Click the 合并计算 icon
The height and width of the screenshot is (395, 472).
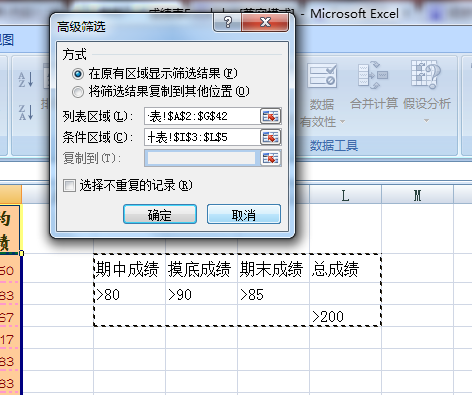pyautogui.click(x=373, y=75)
